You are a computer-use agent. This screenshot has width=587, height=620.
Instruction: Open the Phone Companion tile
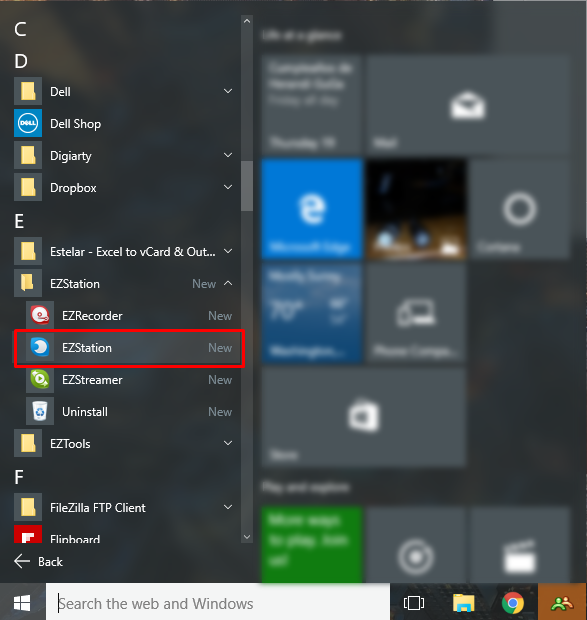click(416, 313)
